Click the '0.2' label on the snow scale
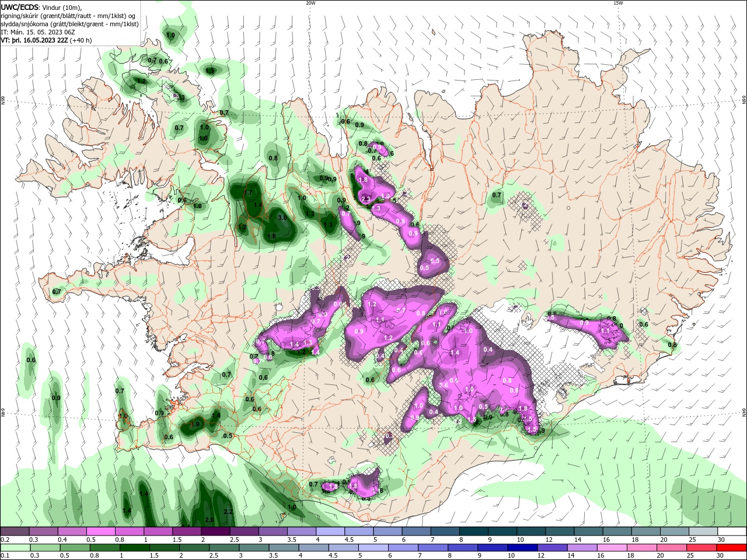This screenshot has width=747, height=560. 5,540
